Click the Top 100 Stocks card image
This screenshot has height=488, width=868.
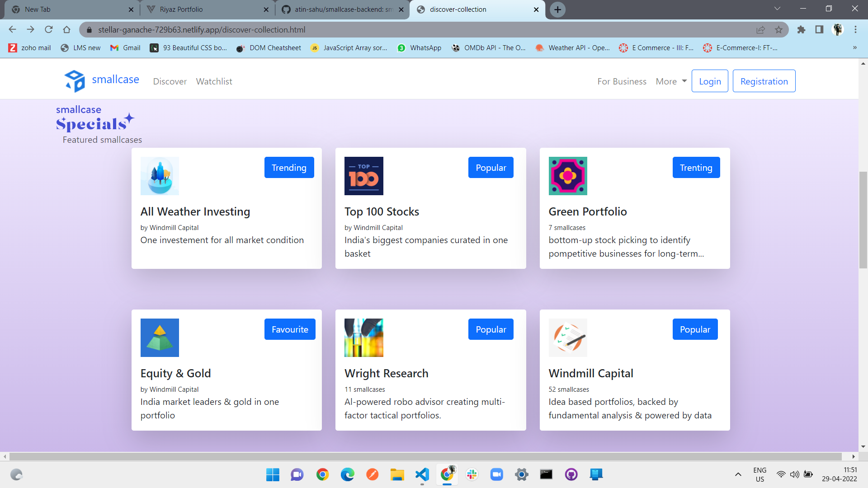tap(363, 176)
